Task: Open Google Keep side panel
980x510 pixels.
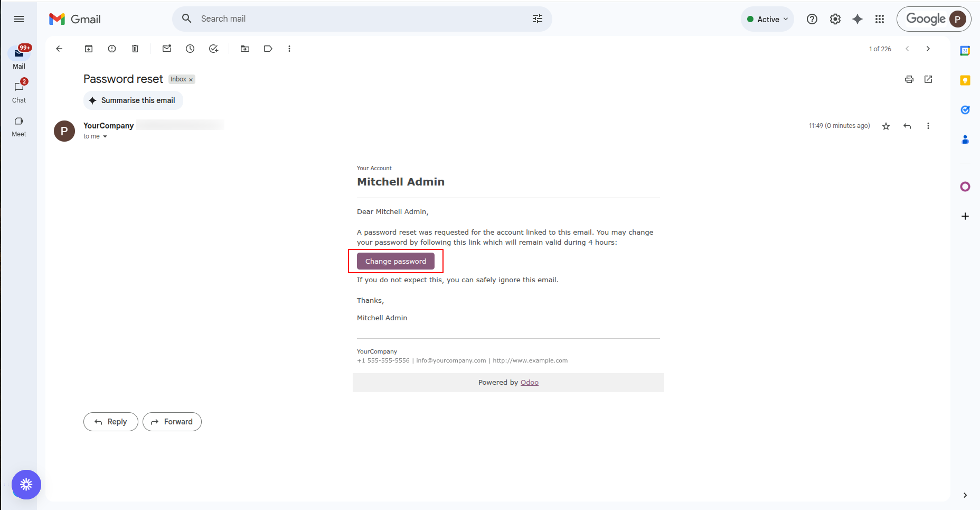Action: 965,80
